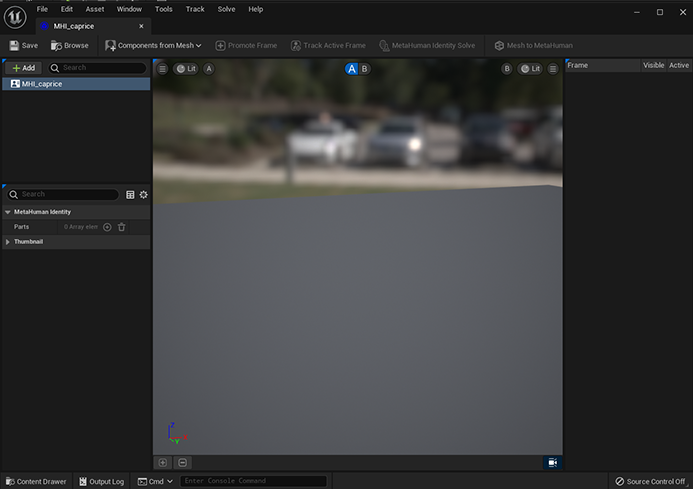This screenshot has width=693, height=489.
Task: Click the details panel settings gear icon
Action: [144, 194]
